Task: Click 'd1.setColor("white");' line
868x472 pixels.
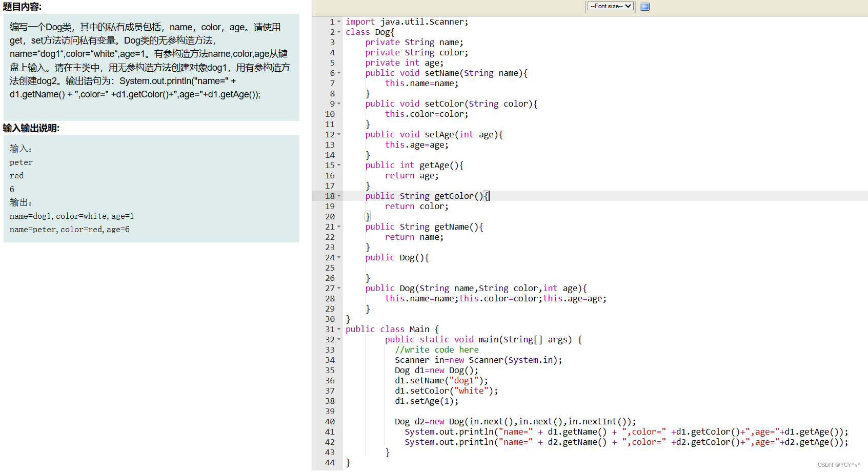Action: pos(447,391)
